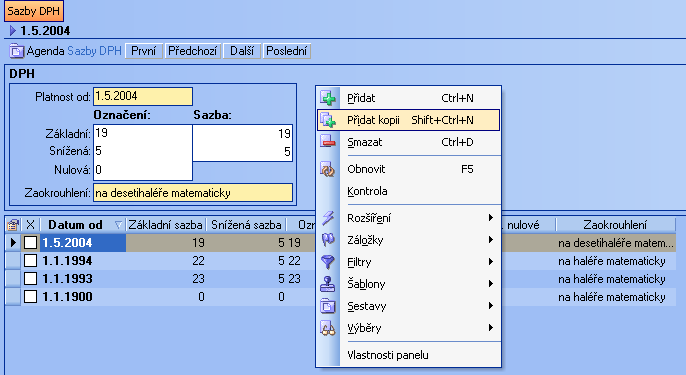686x375 pixels.
Task: Open the Záložky menu item
Action: tap(409, 240)
